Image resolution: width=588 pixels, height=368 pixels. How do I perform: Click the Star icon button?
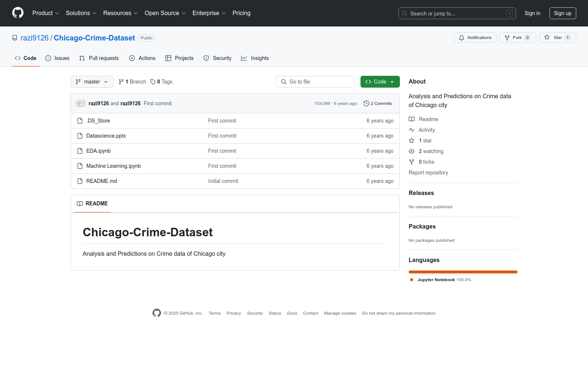tap(547, 38)
